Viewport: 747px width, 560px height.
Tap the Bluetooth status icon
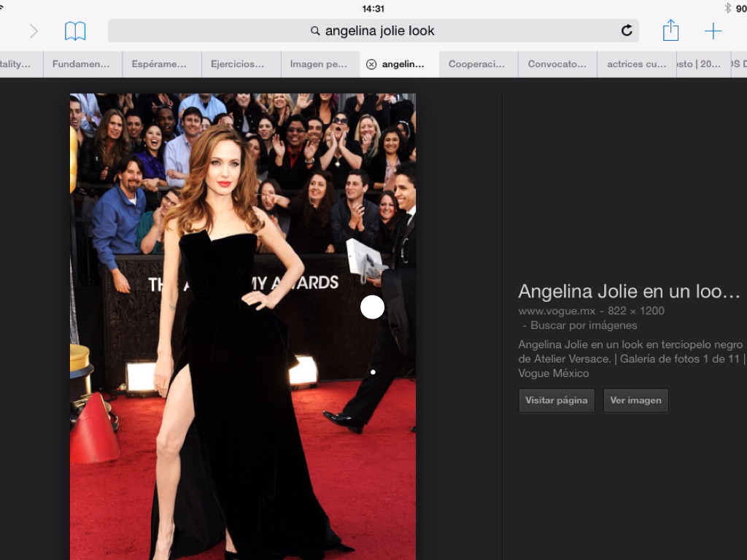[727, 8]
